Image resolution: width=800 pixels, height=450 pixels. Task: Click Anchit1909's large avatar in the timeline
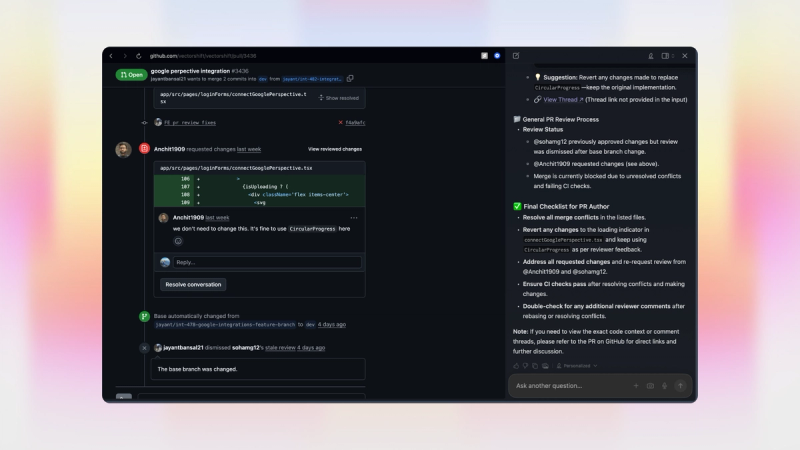(123, 149)
